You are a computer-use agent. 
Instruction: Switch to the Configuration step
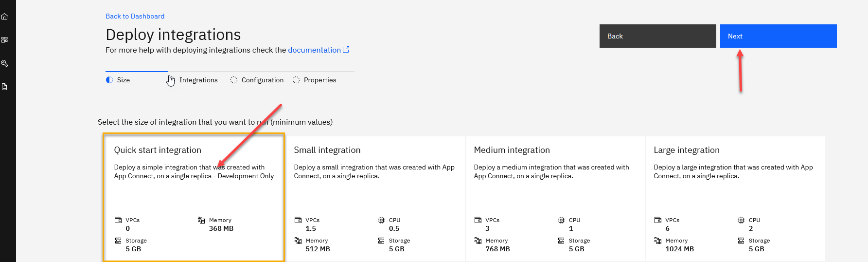point(262,80)
